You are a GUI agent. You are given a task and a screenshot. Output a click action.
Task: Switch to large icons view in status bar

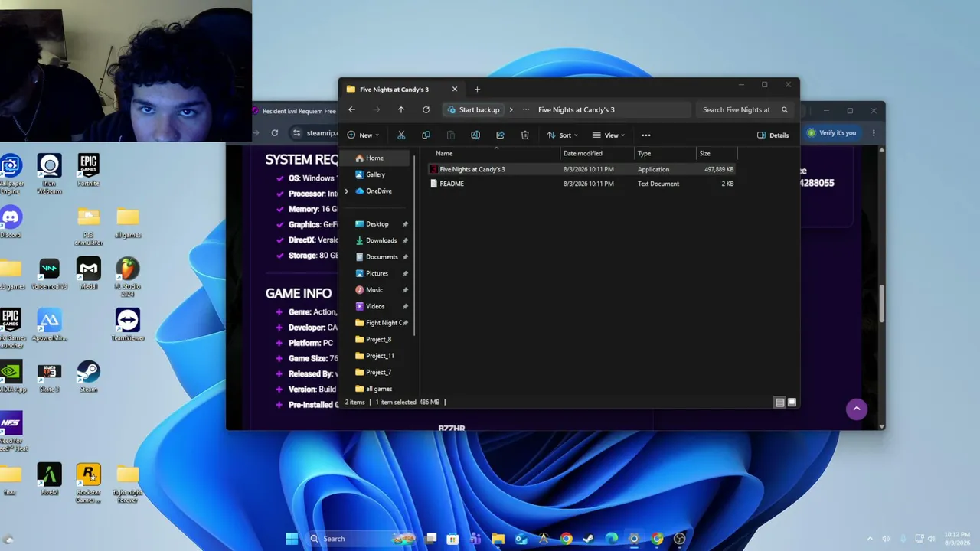coord(792,403)
